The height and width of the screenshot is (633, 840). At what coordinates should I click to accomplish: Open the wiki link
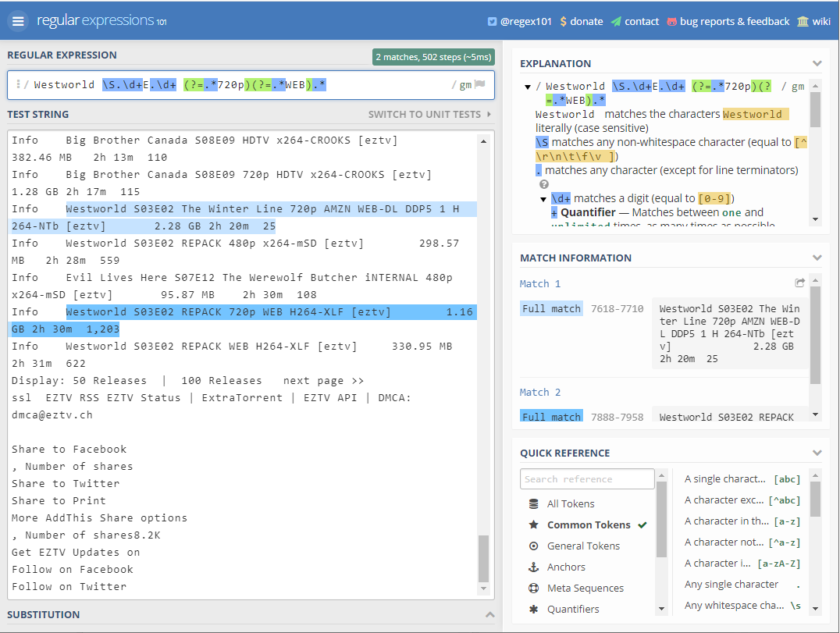[813, 21]
